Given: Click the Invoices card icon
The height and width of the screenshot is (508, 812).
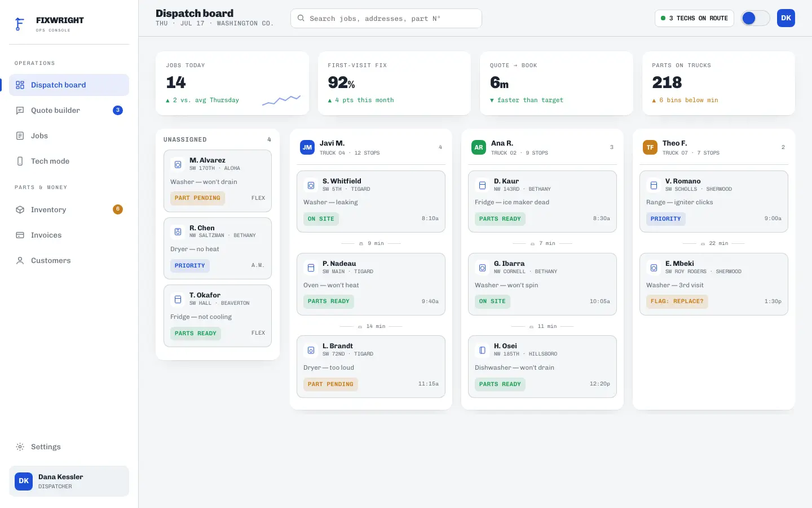Looking at the screenshot, I should pyautogui.click(x=20, y=235).
